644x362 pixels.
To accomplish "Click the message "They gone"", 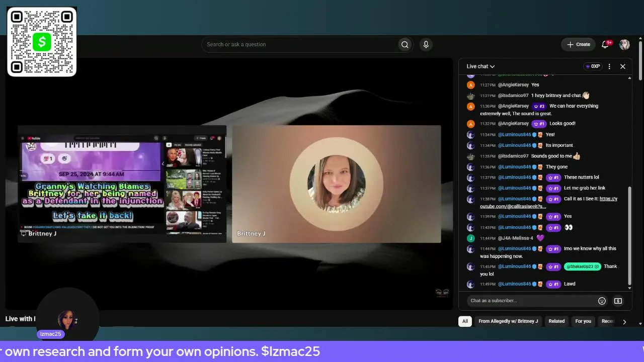I will 556,167.
